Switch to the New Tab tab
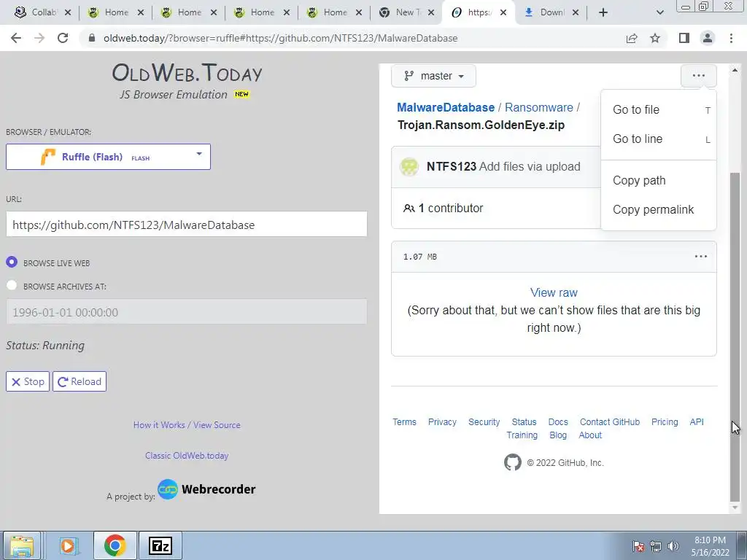This screenshot has height=560, width=747. [x=406, y=12]
